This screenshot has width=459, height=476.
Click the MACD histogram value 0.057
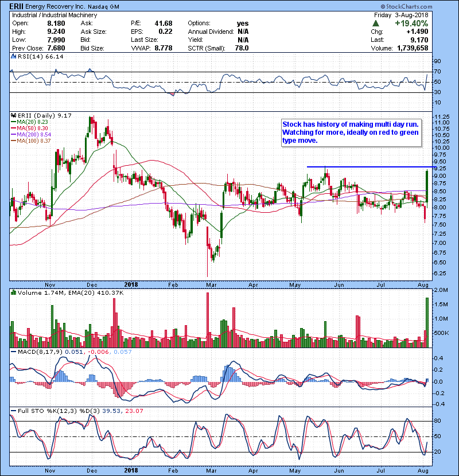pyautogui.click(x=123, y=352)
